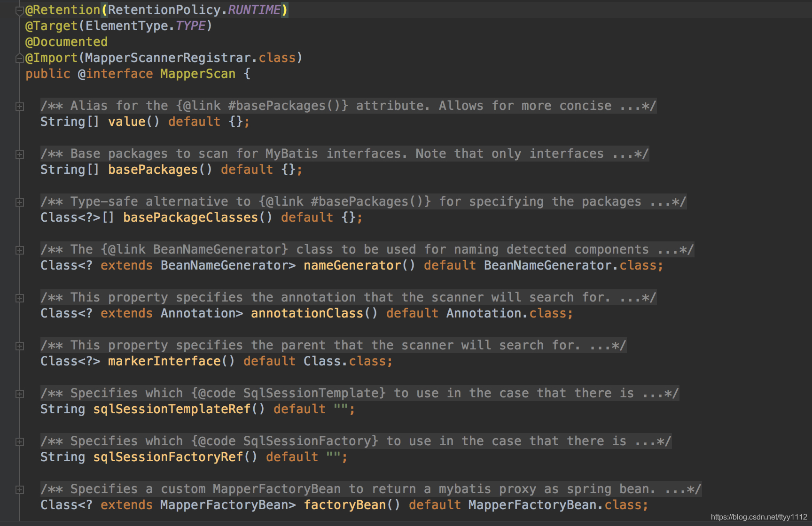812x526 pixels.
Task: Click ElementType.TYPE in @Target annotation
Action: (x=145, y=26)
